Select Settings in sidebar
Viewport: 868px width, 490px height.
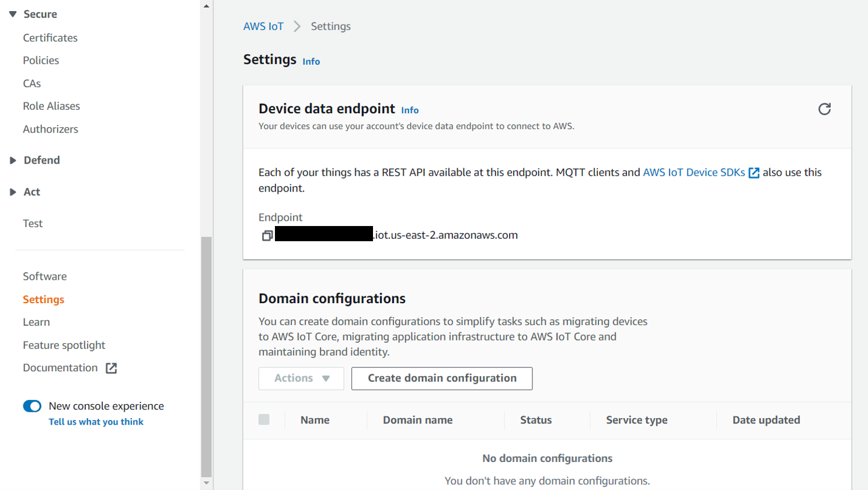pos(44,300)
